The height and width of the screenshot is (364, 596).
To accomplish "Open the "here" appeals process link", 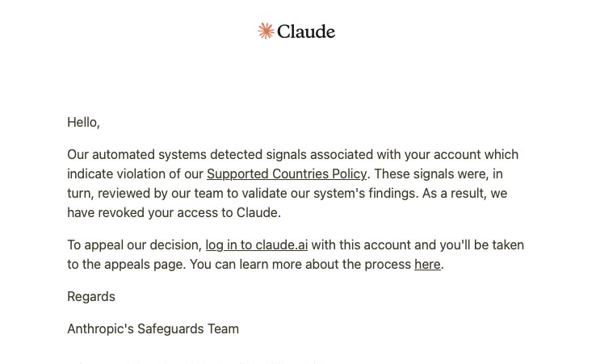I will (x=427, y=265).
